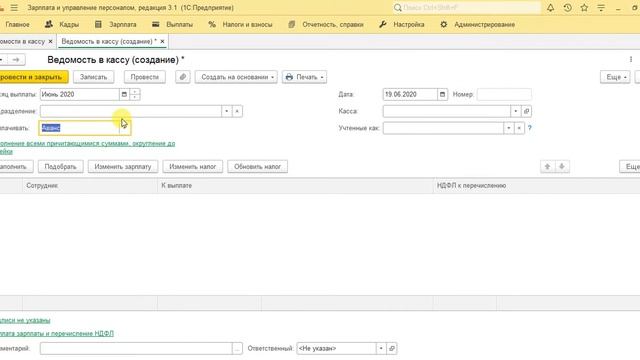This screenshot has width=640, height=360.
Task: Open the table Еще menu
Action: click(x=630, y=167)
